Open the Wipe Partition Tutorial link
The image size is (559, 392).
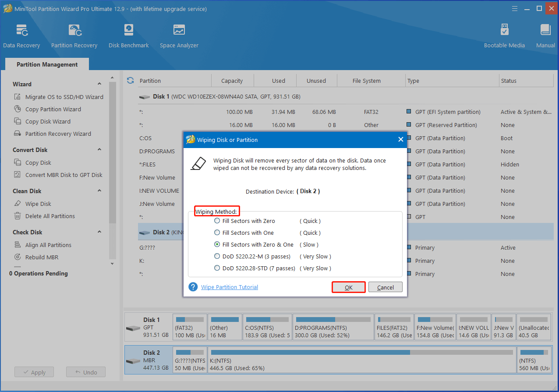(230, 287)
